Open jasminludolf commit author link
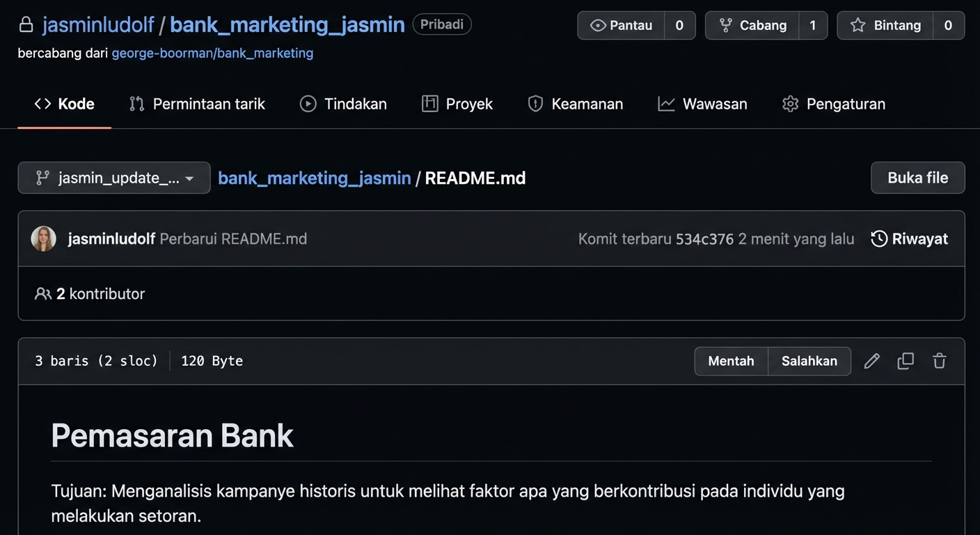The image size is (980, 535). (x=111, y=239)
